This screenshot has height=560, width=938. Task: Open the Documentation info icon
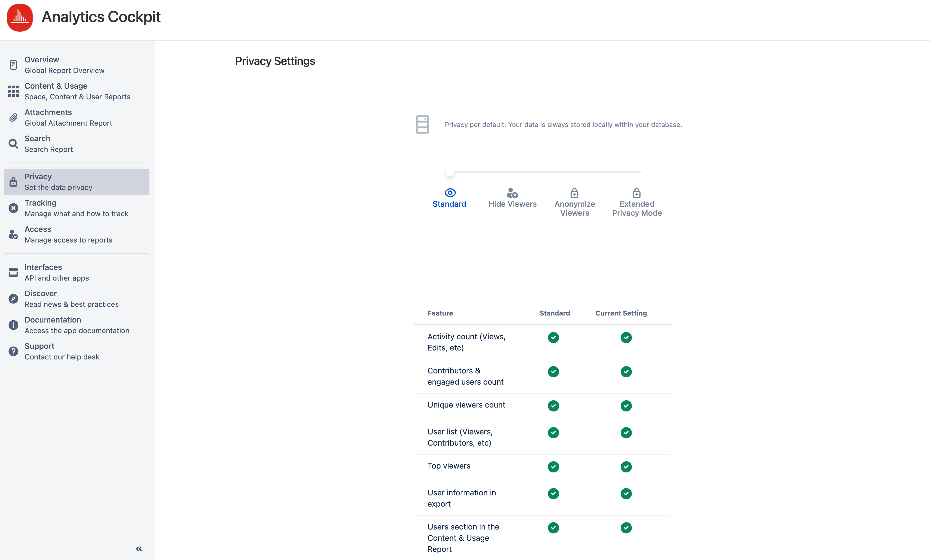[14, 325]
